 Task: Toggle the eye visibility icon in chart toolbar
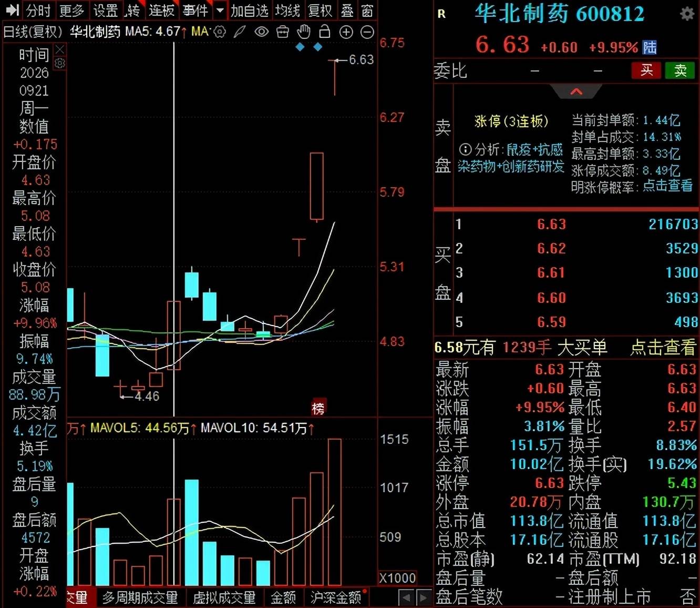tap(261, 32)
